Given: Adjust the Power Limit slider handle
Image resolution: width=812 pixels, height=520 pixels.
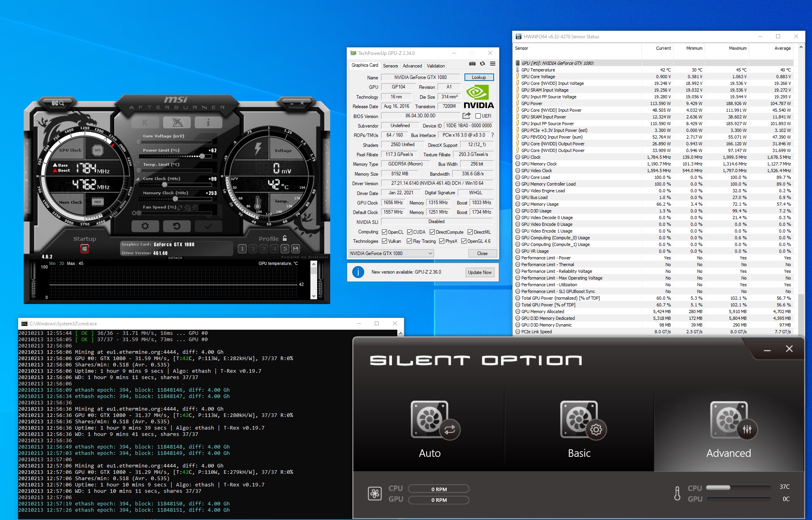Looking at the screenshot, I should [202, 156].
